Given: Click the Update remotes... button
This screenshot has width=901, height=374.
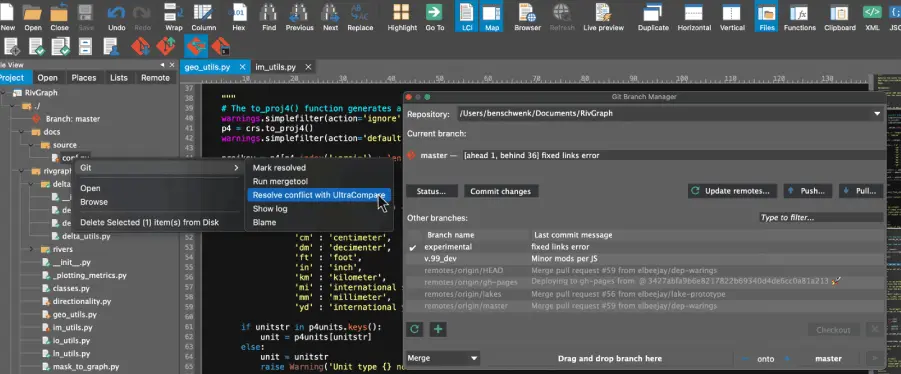Looking at the screenshot, I should click(733, 191).
